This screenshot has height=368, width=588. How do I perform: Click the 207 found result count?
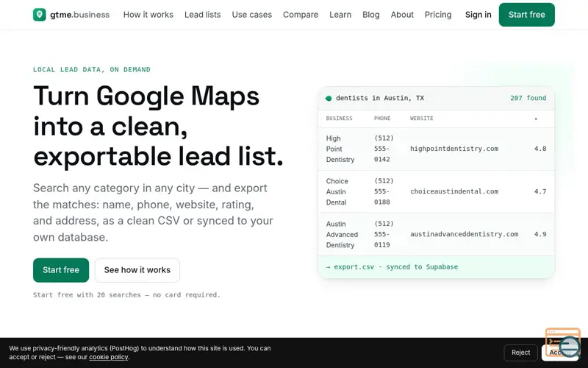point(528,98)
